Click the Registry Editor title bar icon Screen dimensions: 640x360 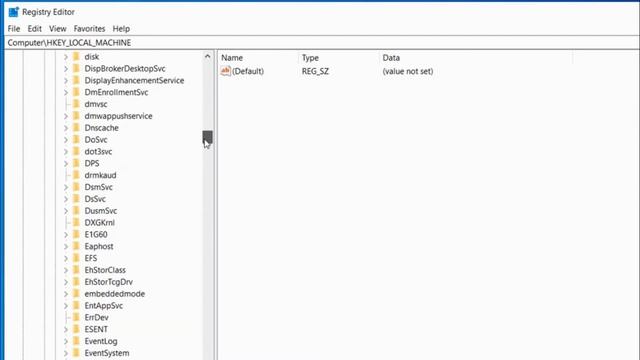coord(13,12)
